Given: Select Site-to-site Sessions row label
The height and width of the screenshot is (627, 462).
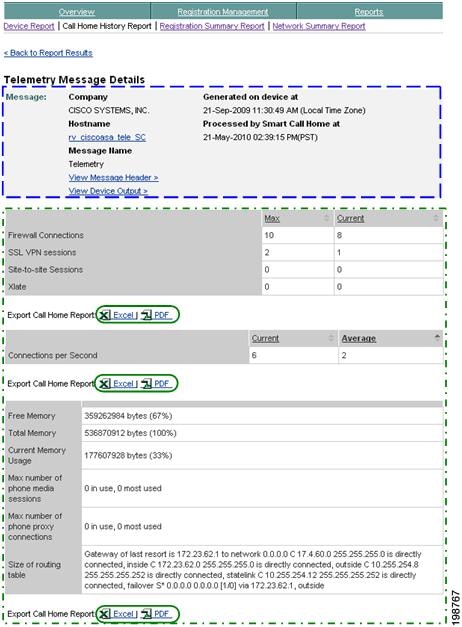Looking at the screenshot, I should pos(45,270).
